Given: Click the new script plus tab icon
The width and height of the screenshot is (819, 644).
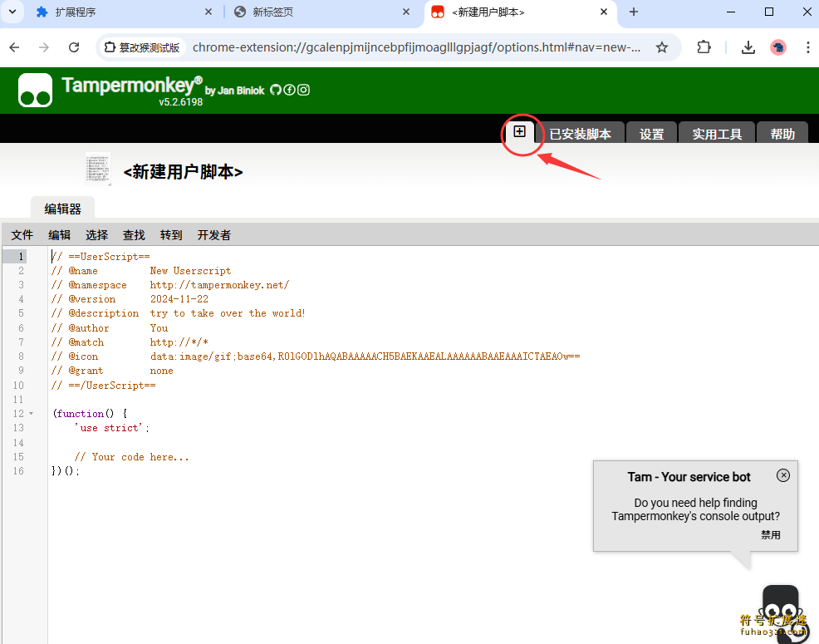Looking at the screenshot, I should pos(520,131).
